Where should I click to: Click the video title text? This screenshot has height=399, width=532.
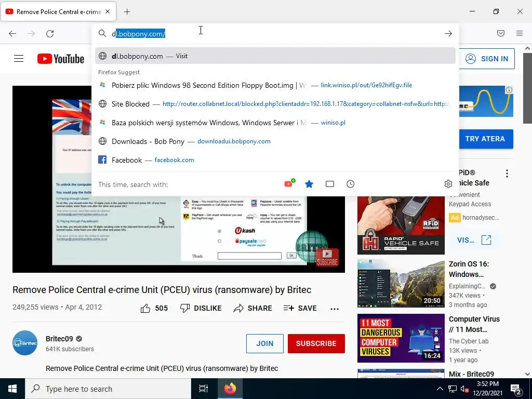coord(162,290)
